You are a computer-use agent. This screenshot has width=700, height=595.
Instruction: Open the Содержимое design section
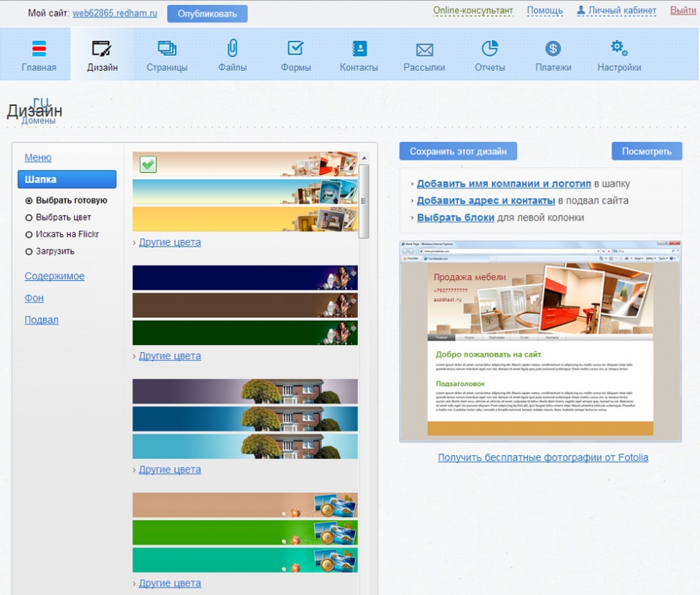[55, 276]
